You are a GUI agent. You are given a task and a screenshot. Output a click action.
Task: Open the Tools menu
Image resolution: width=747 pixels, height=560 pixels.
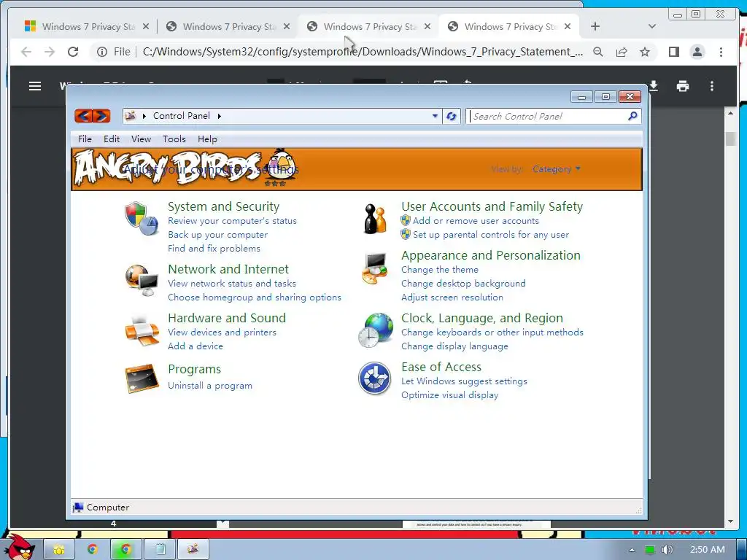pyautogui.click(x=174, y=139)
